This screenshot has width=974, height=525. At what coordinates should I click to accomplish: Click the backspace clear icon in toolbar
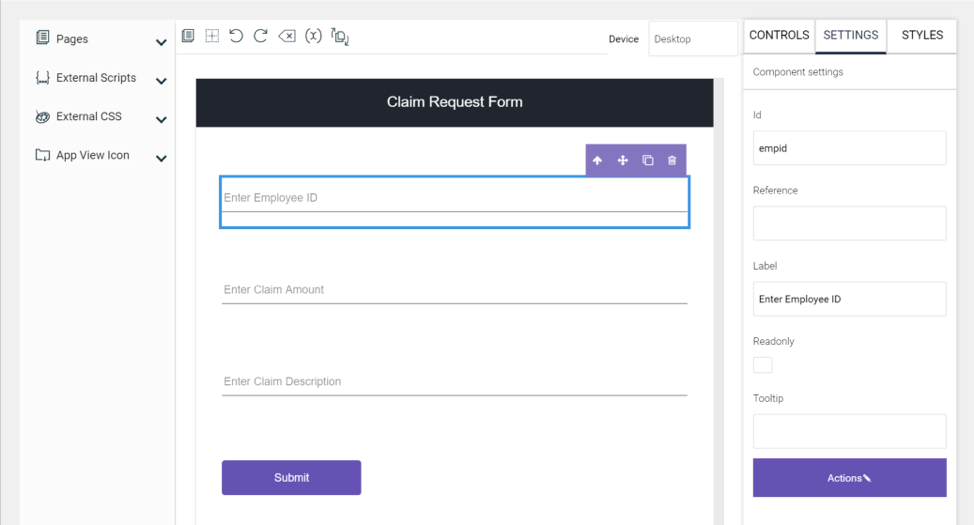coord(287,36)
